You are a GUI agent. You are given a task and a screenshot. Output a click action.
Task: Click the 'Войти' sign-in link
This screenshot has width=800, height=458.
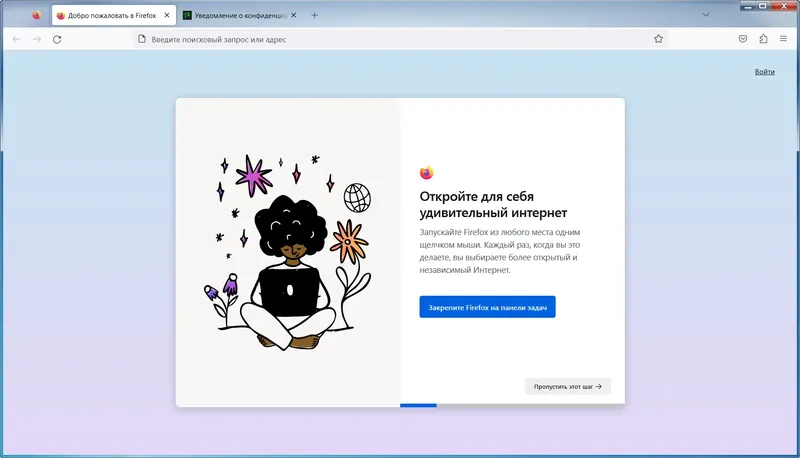click(x=764, y=72)
